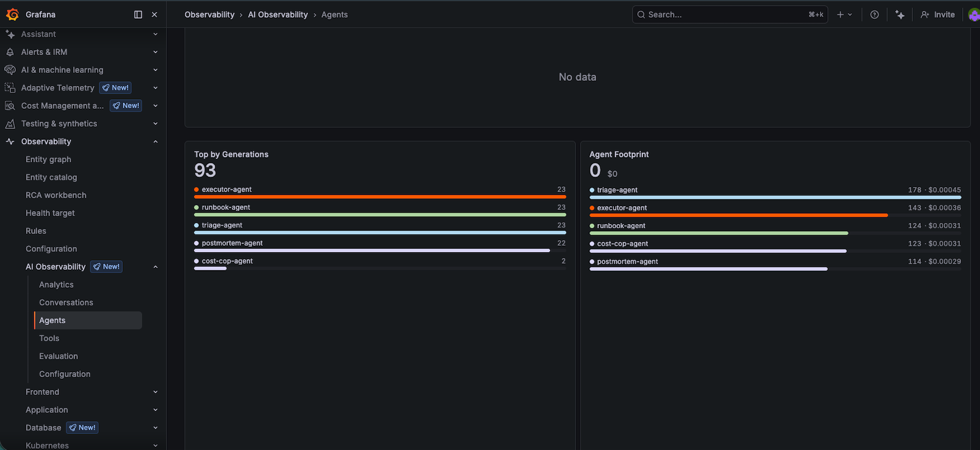
Task: Open Entity graph page
Action: pyautogui.click(x=48, y=159)
